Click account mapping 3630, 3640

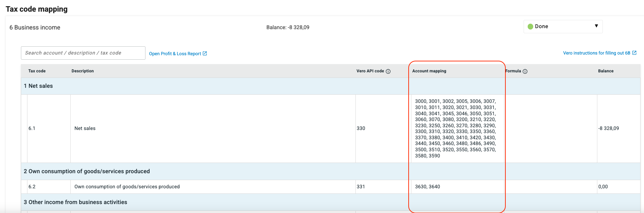tap(428, 187)
